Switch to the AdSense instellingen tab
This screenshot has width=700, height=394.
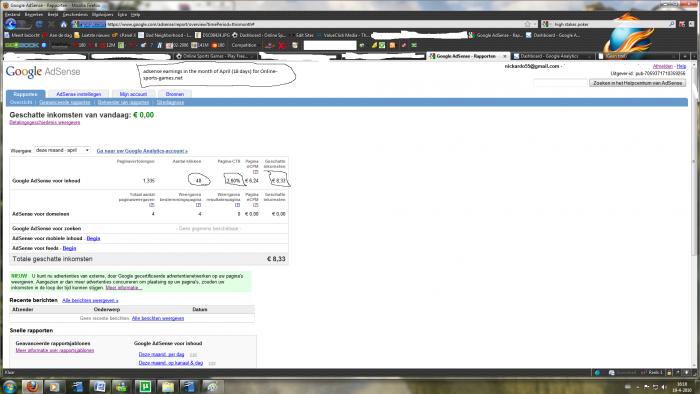coord(79,94)
